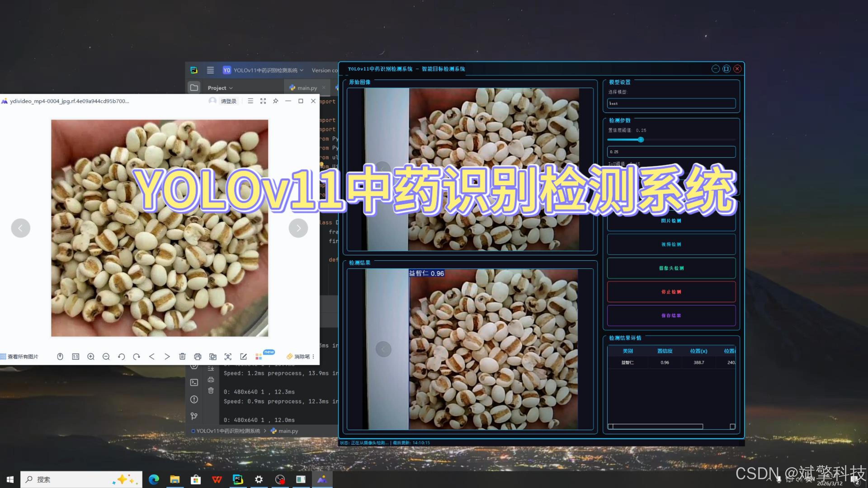Click the 摄像头检测 button
The width and height of the screenshot is (868, 488).
pos(671,268)
